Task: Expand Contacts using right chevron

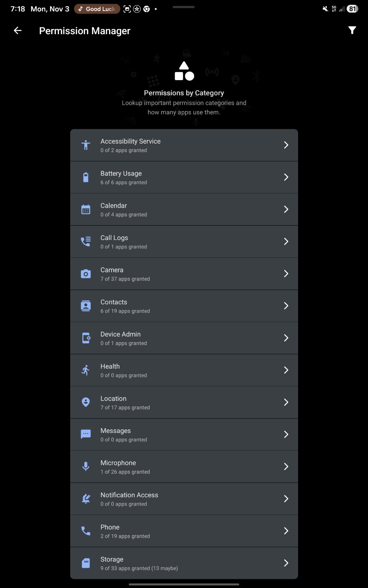Action: click(x=286, y=306)
